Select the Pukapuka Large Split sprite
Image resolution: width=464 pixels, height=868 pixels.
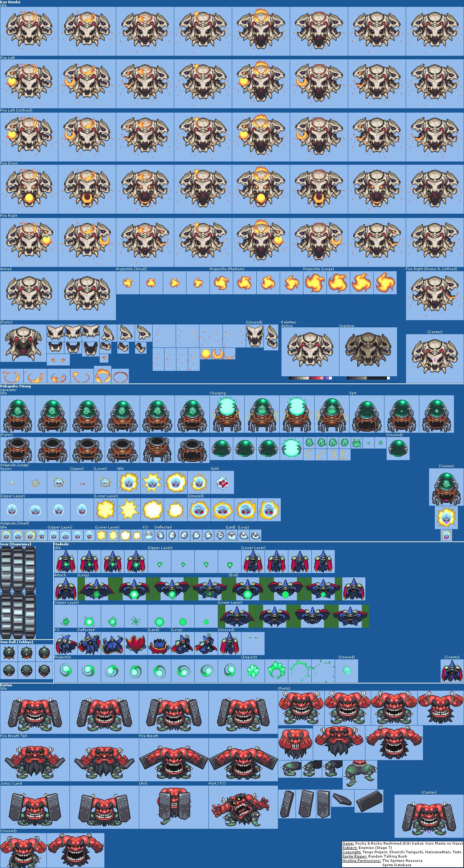222,483
